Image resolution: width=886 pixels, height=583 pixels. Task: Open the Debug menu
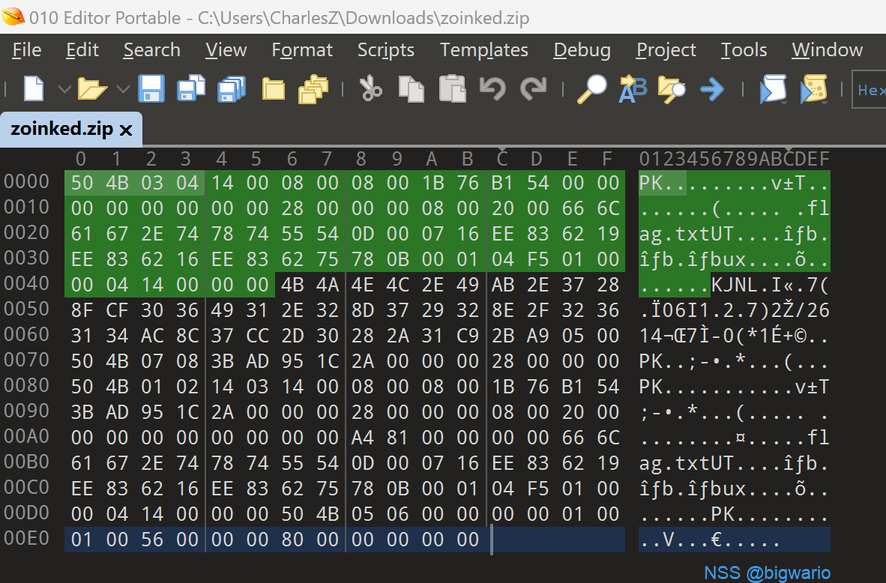[x=582, y=50]
